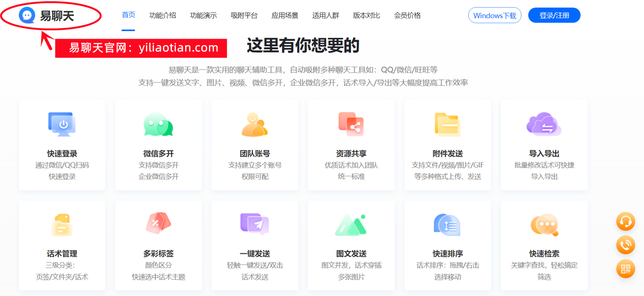
Task: Select the 团队账号 title text
Action: click(255, 153)
